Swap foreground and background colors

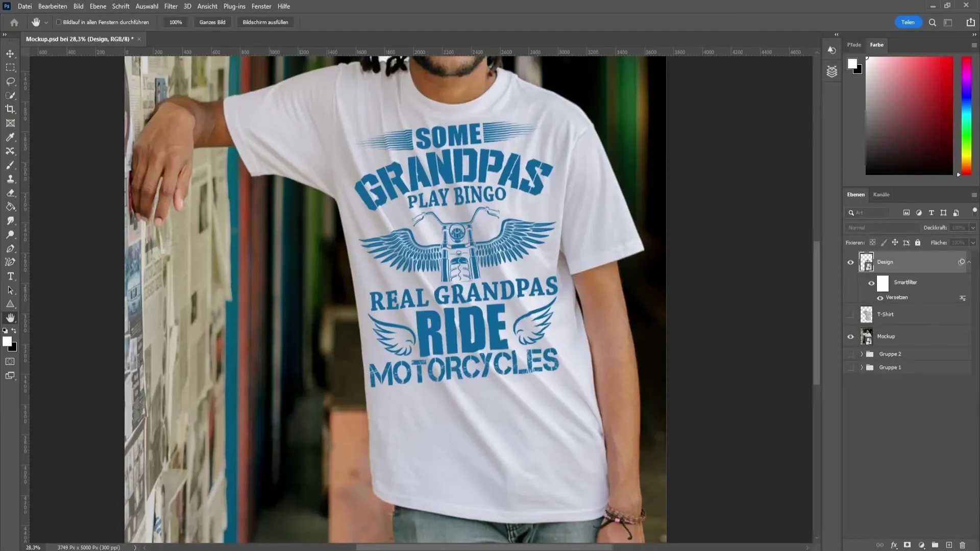click(x=14, y=331)
